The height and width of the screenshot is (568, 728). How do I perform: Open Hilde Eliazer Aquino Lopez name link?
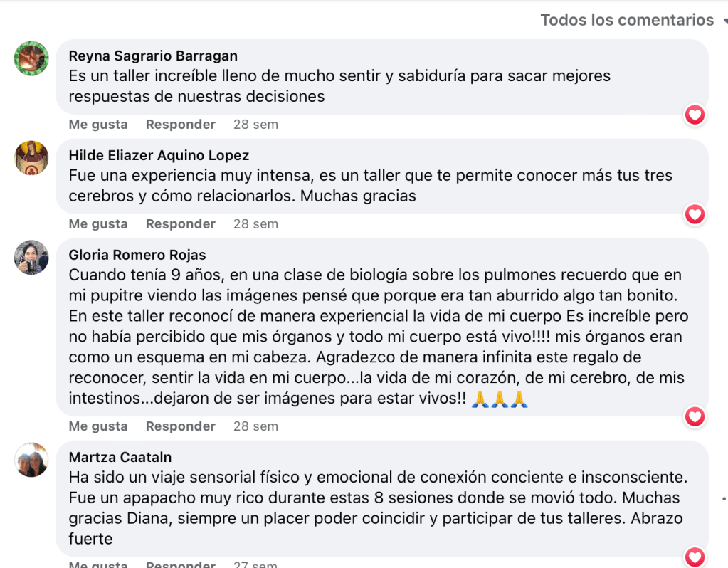point(159,155)
